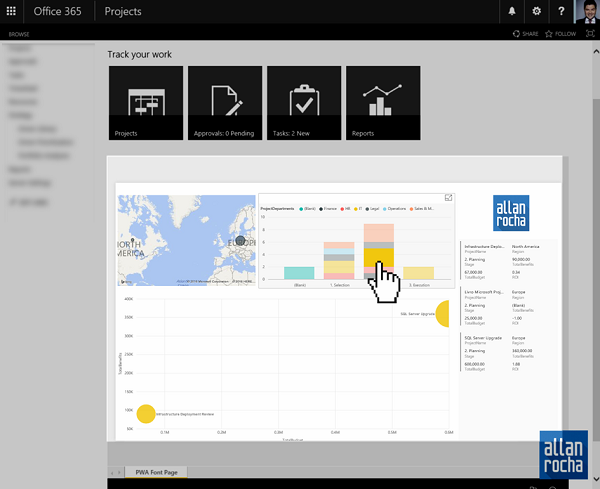Open the Tasks: 2 New tile
Viewport: 600px width, 489px height.
pyautogui.click(x=303, y=103)
